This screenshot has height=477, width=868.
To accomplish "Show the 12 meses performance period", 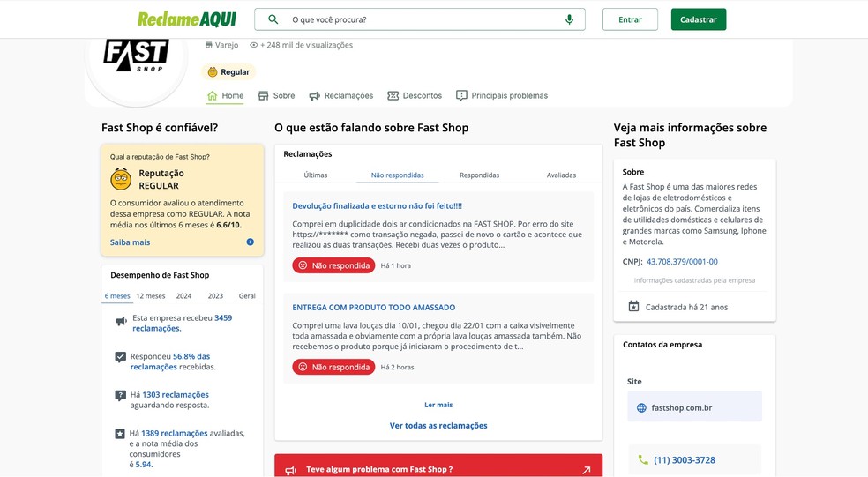I will (150, 296).
